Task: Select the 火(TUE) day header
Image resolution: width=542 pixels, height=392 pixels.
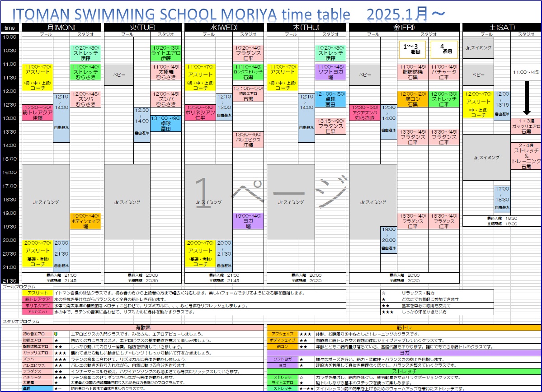Action: coord(142,27)
